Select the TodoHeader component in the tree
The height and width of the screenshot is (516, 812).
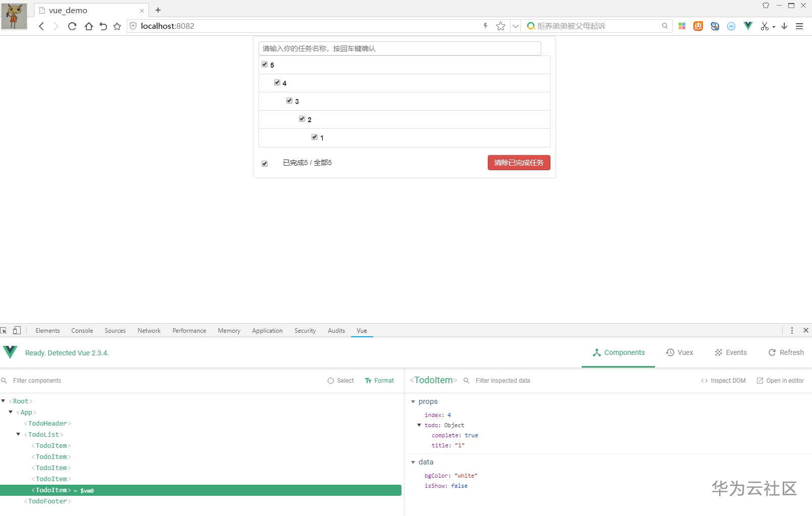tap(47, 423)
